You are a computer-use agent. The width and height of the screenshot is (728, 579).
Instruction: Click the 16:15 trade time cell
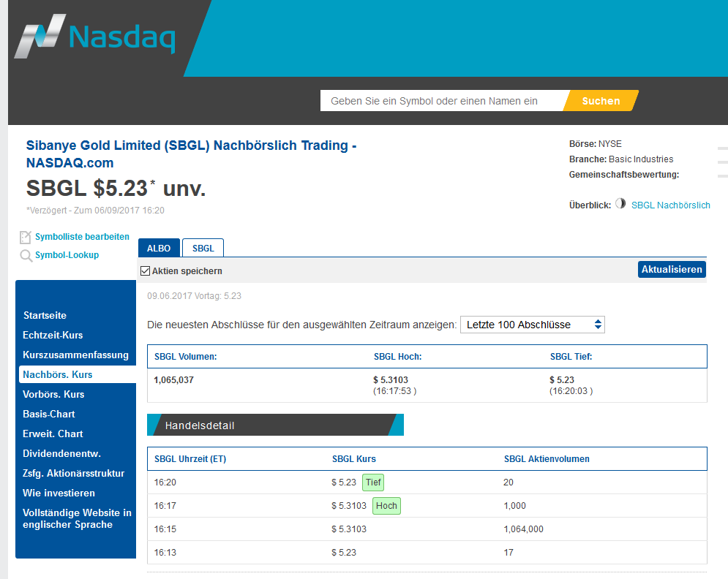pyautogui.click(x=165, y=529)
